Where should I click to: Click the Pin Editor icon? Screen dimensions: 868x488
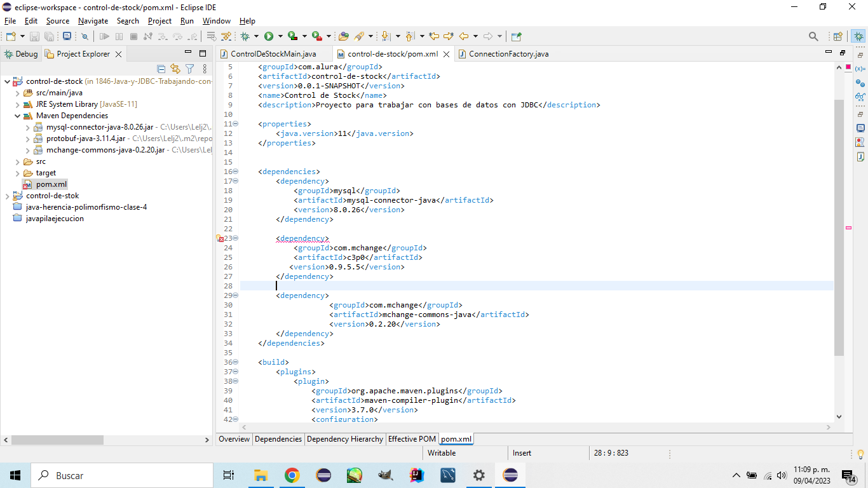click(516, 36)
